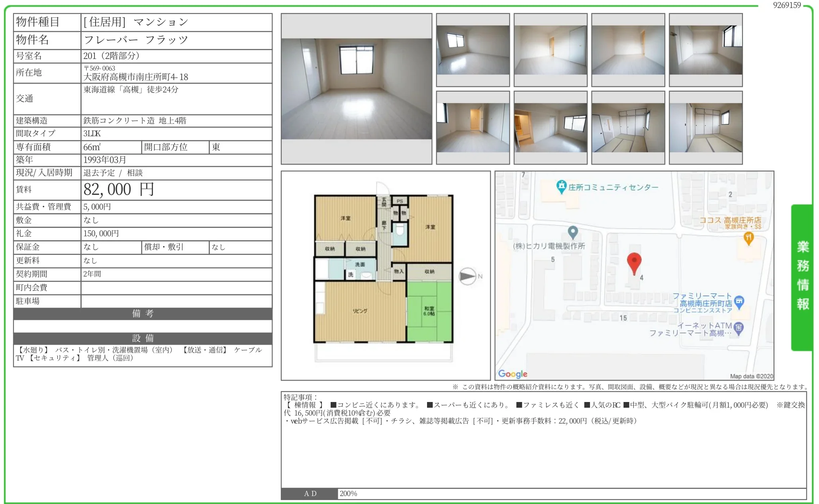
Task: Click the Google logo on map
Action: [x=513, y=374]
